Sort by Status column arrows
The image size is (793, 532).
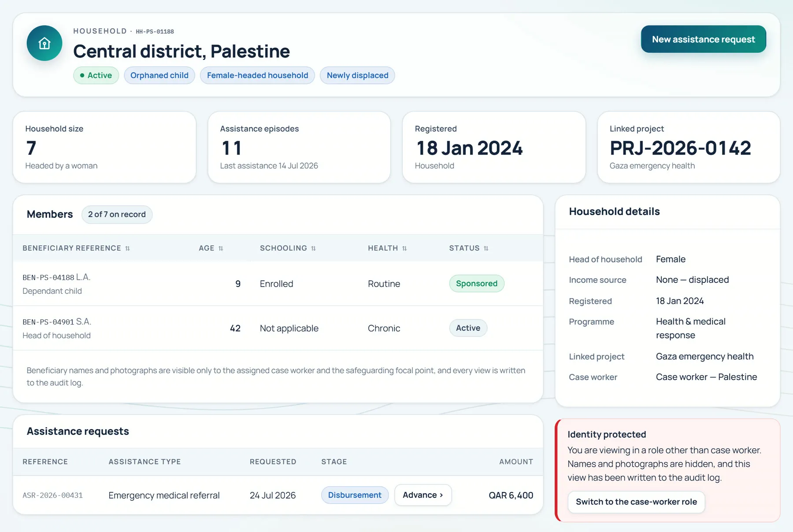[486, 248]
